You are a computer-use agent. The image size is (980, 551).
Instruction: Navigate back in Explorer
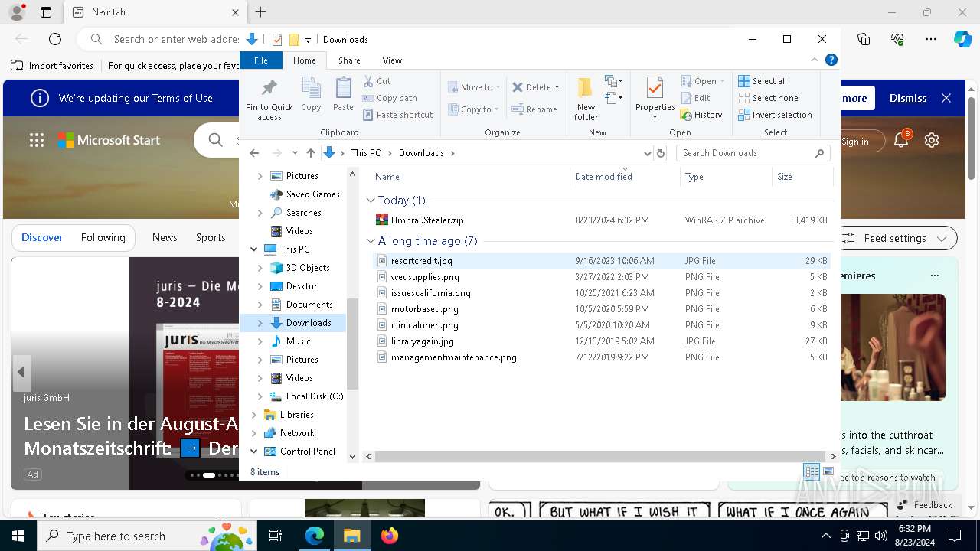(254, 153)
